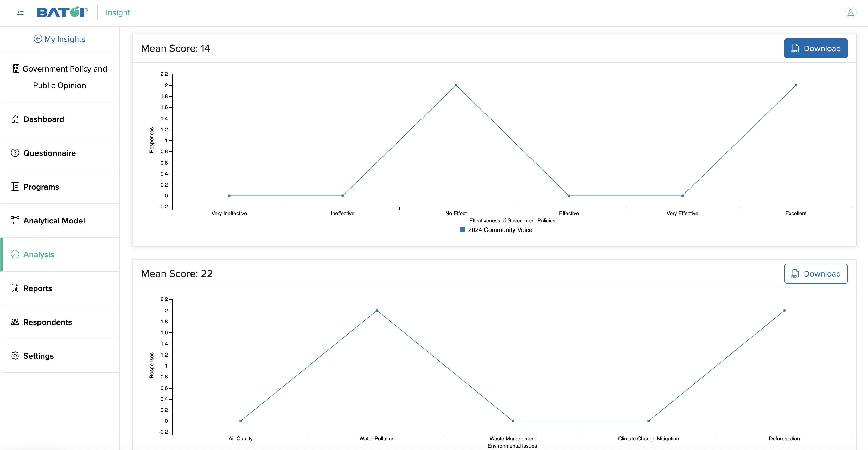Click the Air Quality data point
868x450 pixels.
(241, 421)
